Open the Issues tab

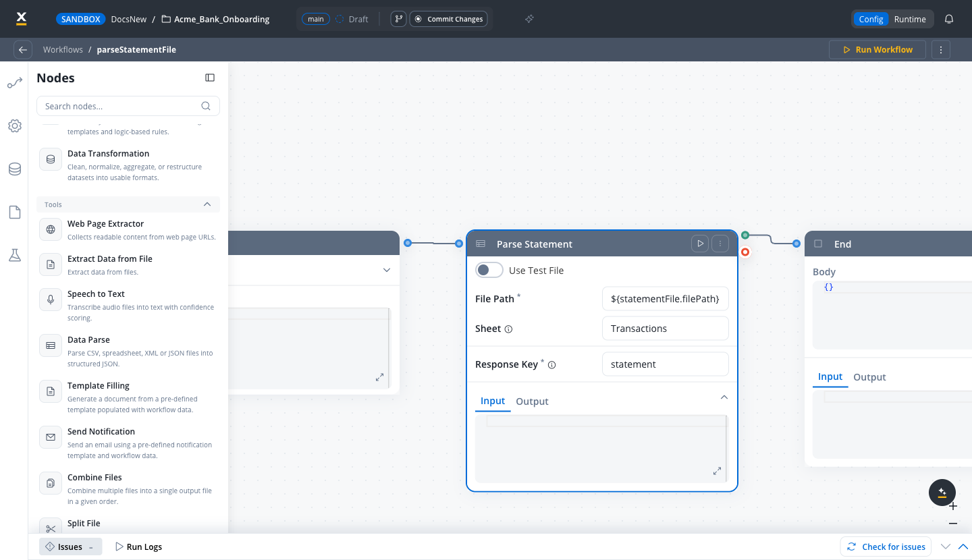click(70, 547)
